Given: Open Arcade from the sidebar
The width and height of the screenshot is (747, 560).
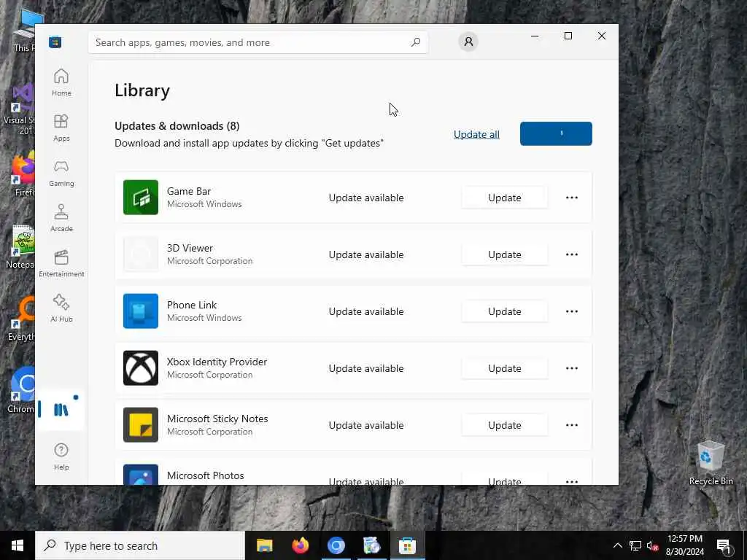Looking at the screenshot, I should (x=61, y=218).
